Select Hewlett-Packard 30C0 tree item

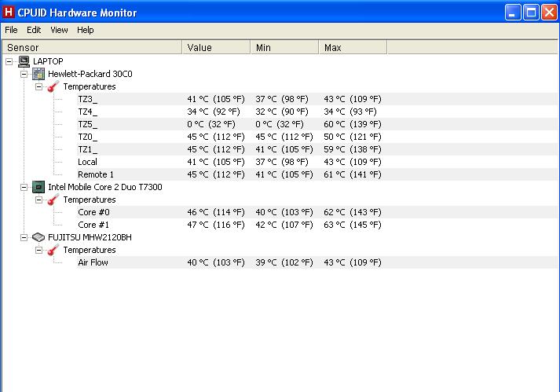pos(90,74)
